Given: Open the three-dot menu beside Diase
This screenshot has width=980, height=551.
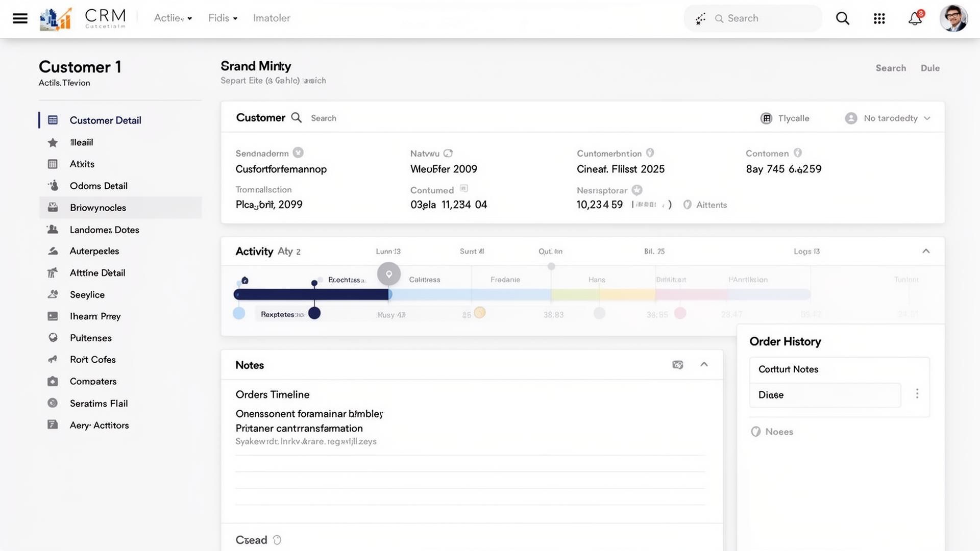Looking at the screenshot, I should coord(917,394).
